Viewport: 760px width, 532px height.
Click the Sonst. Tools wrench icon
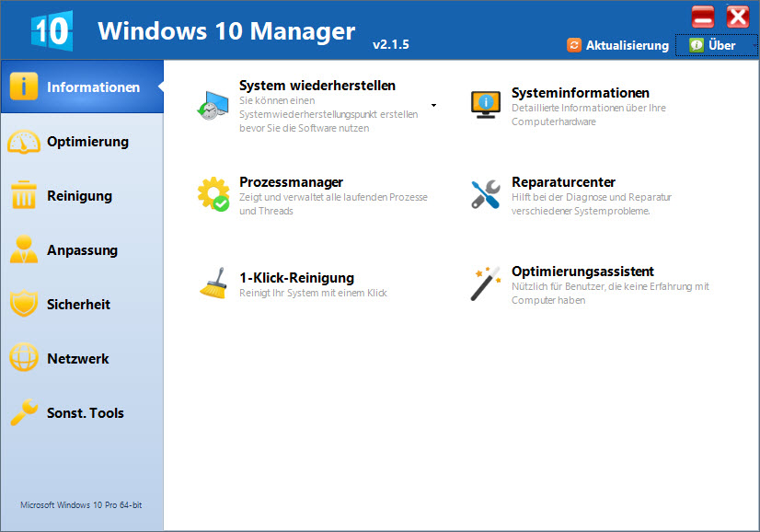pyautogui.click(x=24, y=412)
